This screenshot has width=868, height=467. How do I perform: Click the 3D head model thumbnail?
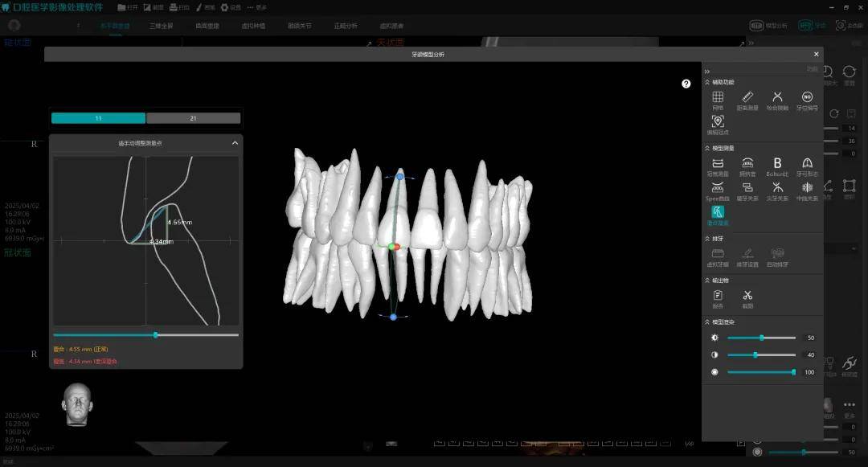[77, 404]
